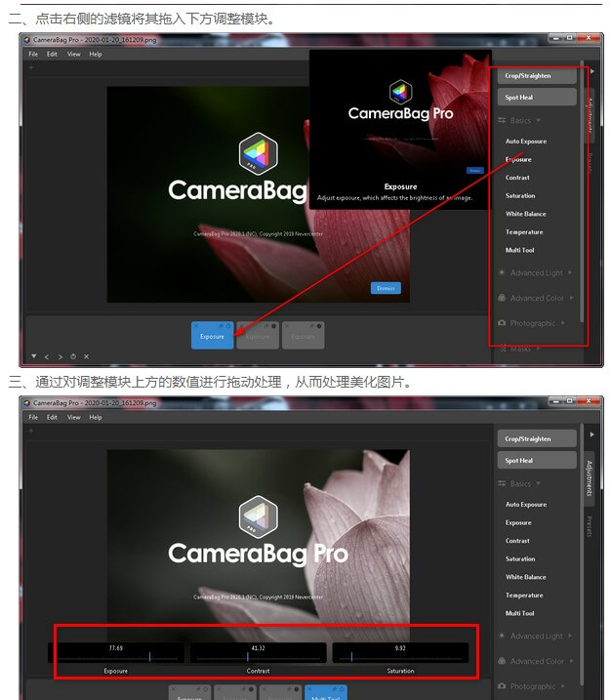This screenshot has height=700, width=612.
Task: Choose Multi Tool in the lower window's Basics list
Action: 519,613
